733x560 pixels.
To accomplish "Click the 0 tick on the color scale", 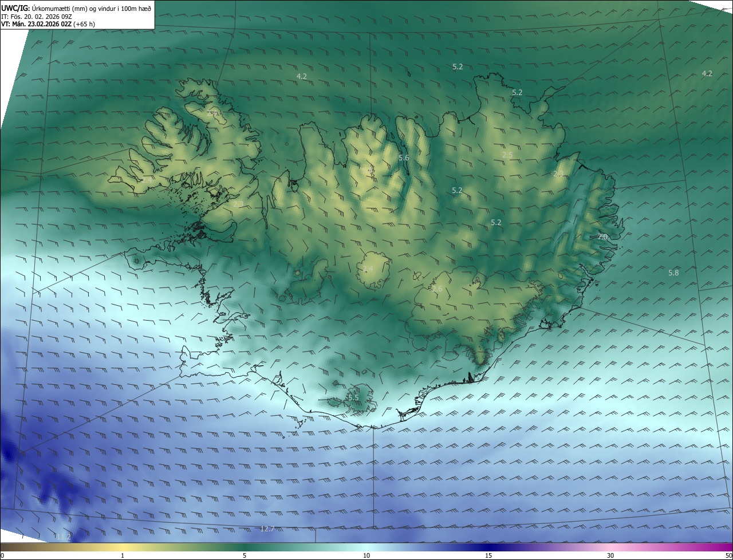I will pyautogui.click(x=2, y=555).
